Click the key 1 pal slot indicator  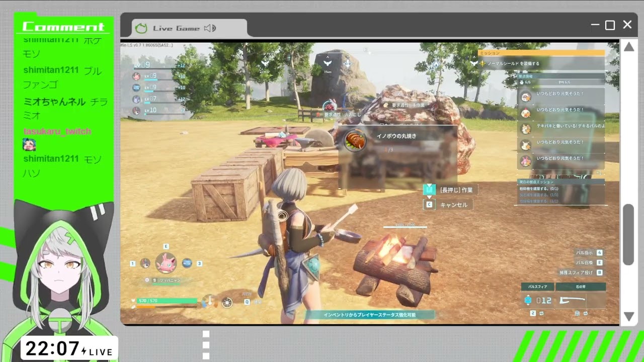tap(133, 263)
